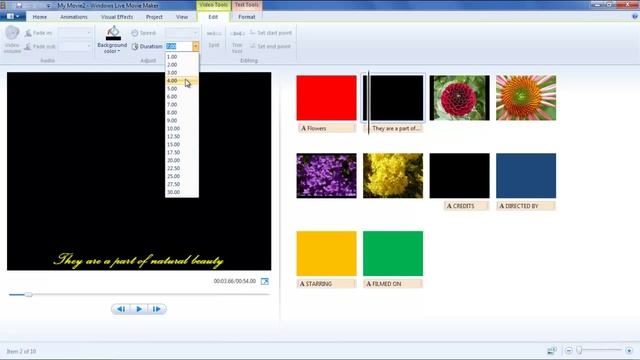Select the purple flowers photo clip
Screen dimensions: 640x360
[327, 176]
